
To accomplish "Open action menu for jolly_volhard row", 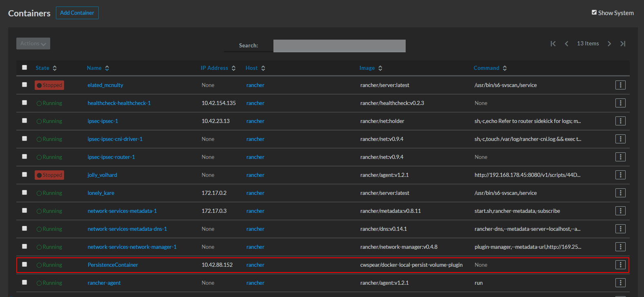I will coord(620,175).
